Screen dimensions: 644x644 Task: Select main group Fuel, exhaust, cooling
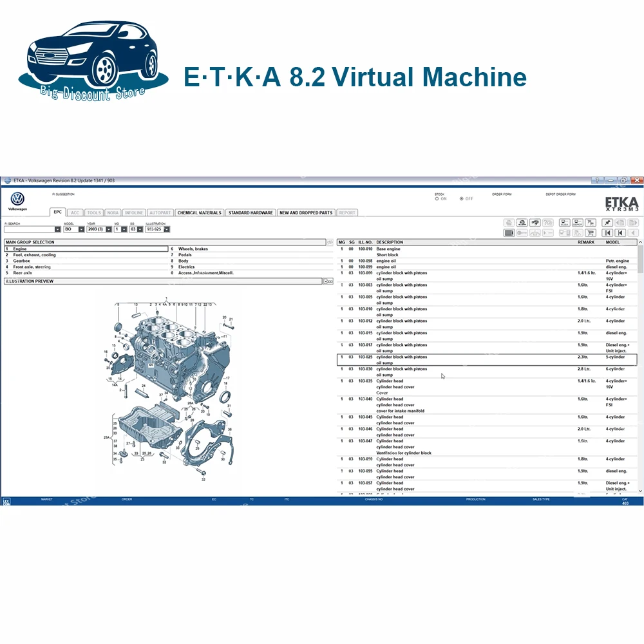pyautogui.click(x=86, y=255)
